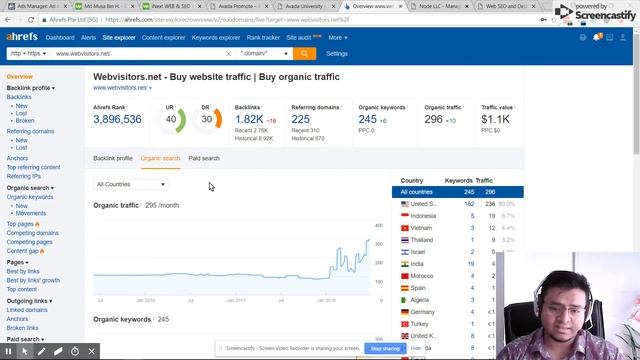
Task: Open Anchors under Backlink profile
Action: (x=17, y=158)
